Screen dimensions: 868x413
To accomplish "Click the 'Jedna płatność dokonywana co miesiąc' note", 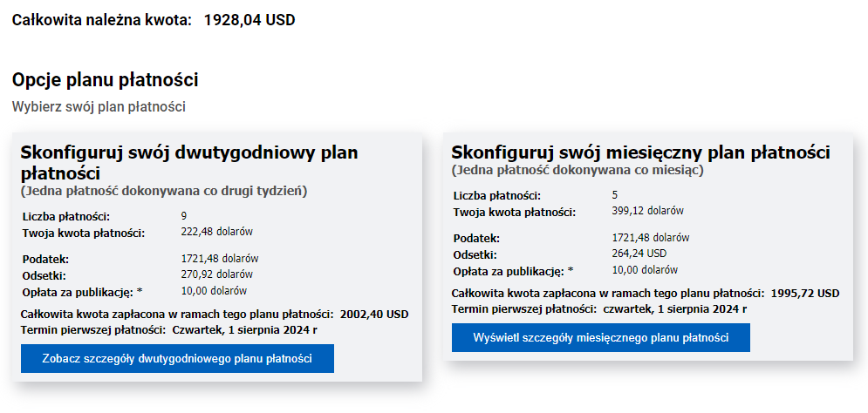I will (x=578, y=171).
